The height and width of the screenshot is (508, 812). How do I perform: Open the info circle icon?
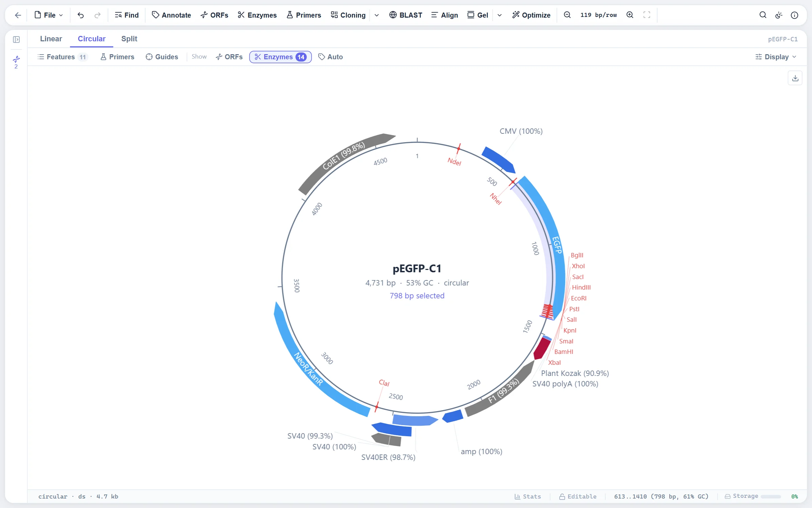[794, 15]
